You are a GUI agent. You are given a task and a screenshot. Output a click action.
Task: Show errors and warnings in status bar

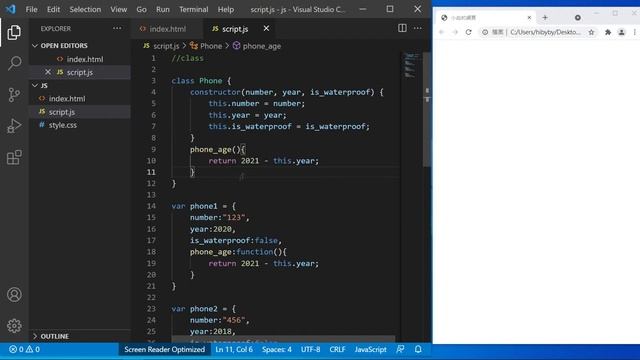click(x=24, y=349)
